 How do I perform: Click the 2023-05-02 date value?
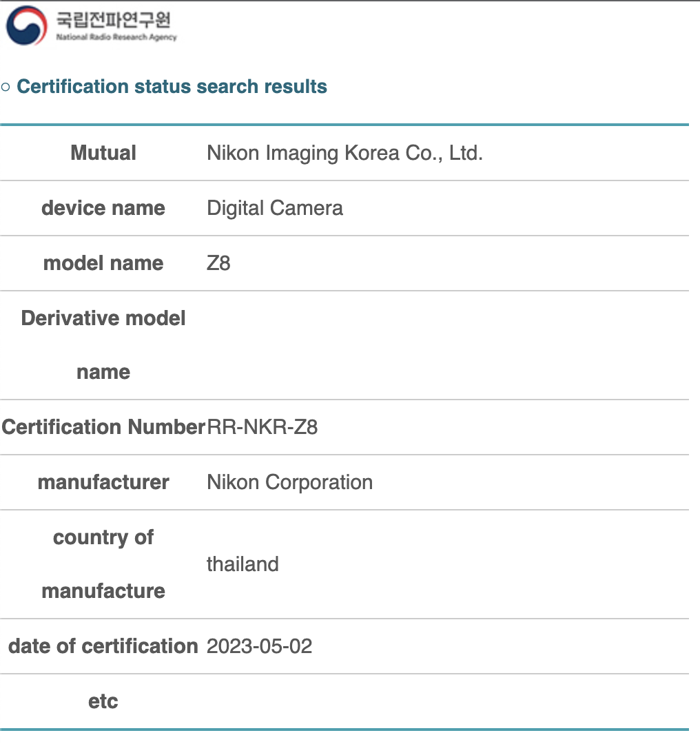(259, 646)
